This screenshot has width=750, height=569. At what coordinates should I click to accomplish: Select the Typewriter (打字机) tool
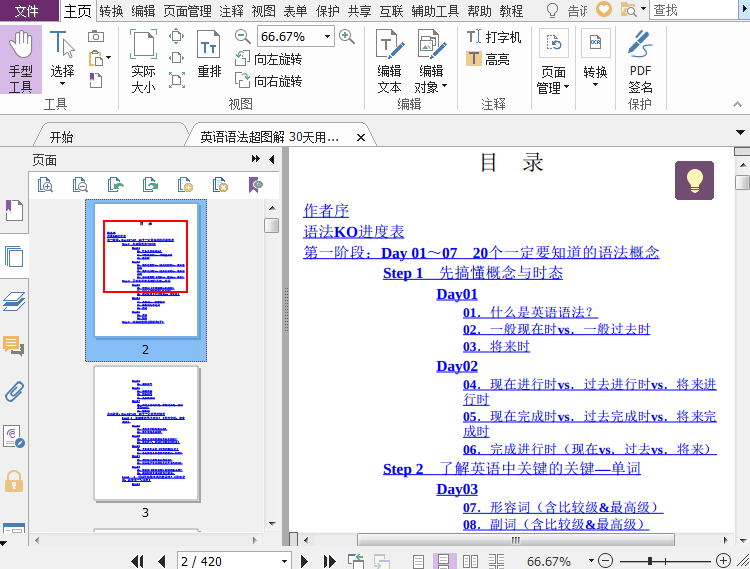(x=494, y=37)
